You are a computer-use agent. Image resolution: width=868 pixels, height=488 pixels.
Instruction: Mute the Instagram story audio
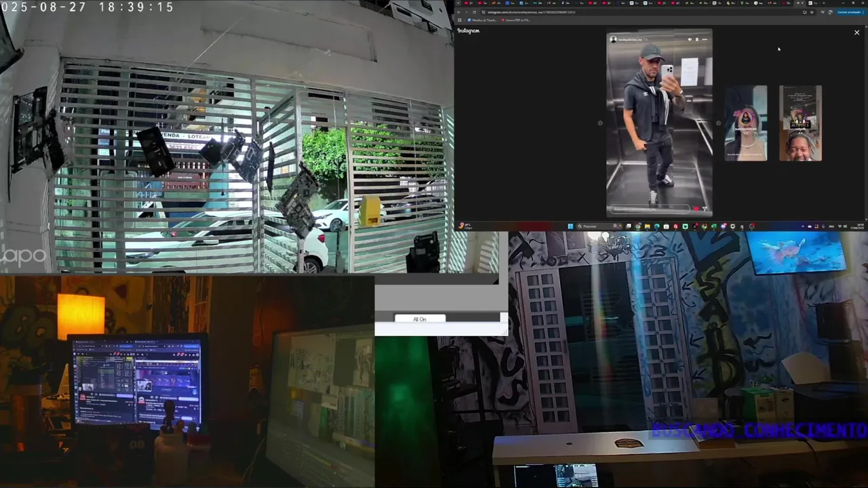point(690,39)
